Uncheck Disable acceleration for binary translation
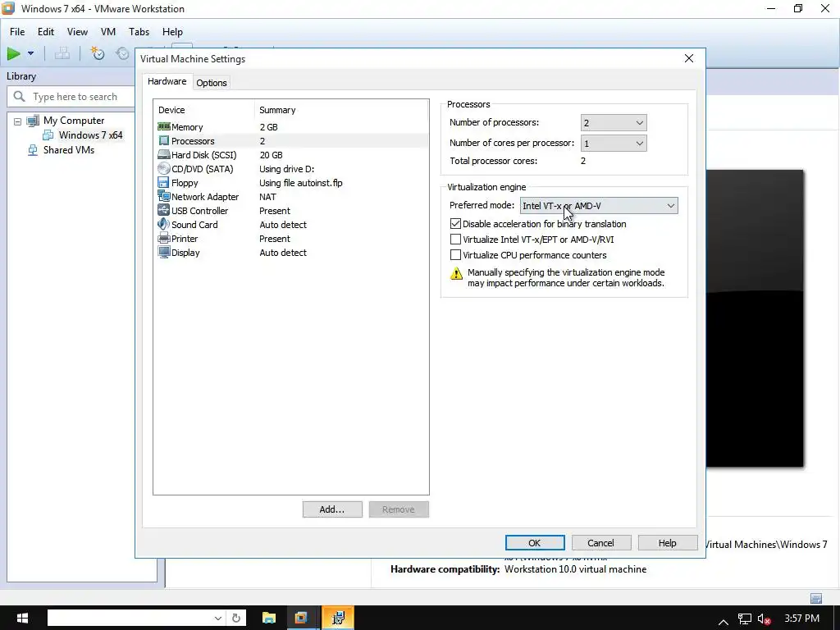The image size is (840, 630). pyautogui.click(x=455, y=224)
